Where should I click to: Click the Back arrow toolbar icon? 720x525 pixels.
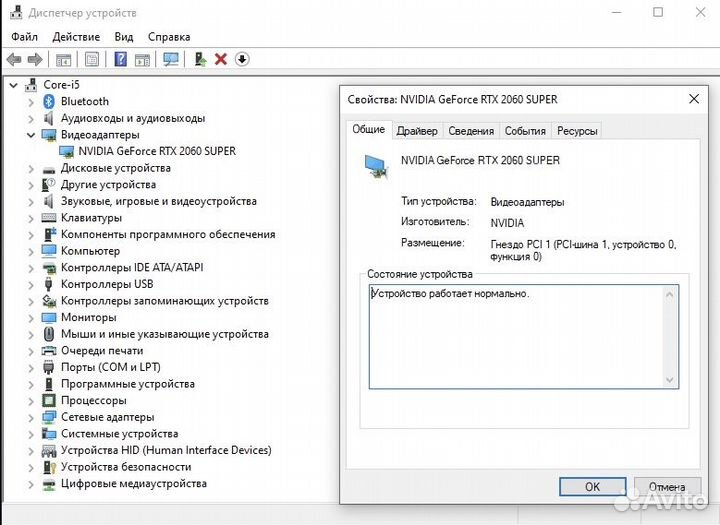[x=15, y=60]
